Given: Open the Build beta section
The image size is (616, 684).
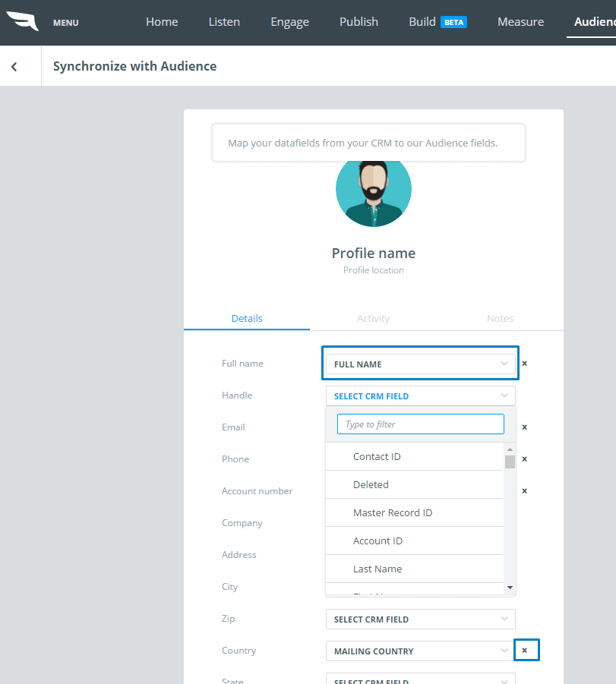Looking at the screenshot, I should point(438,22).
